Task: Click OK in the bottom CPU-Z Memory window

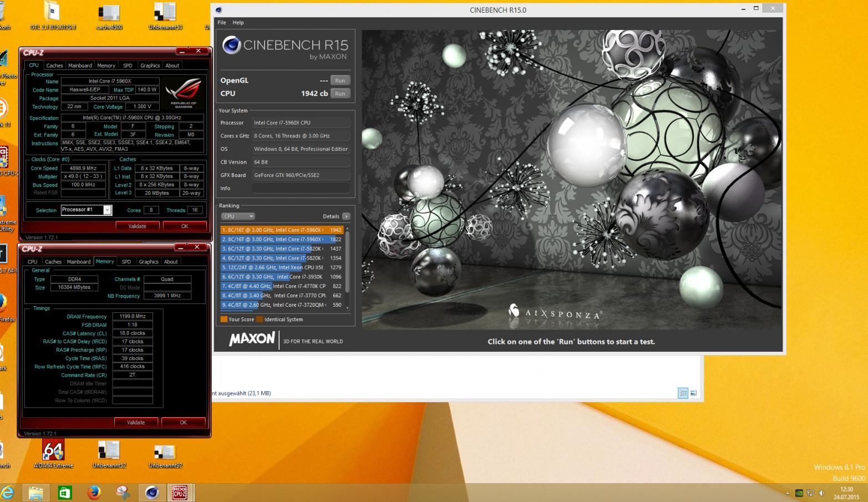Action: click(x=183, y=422)
